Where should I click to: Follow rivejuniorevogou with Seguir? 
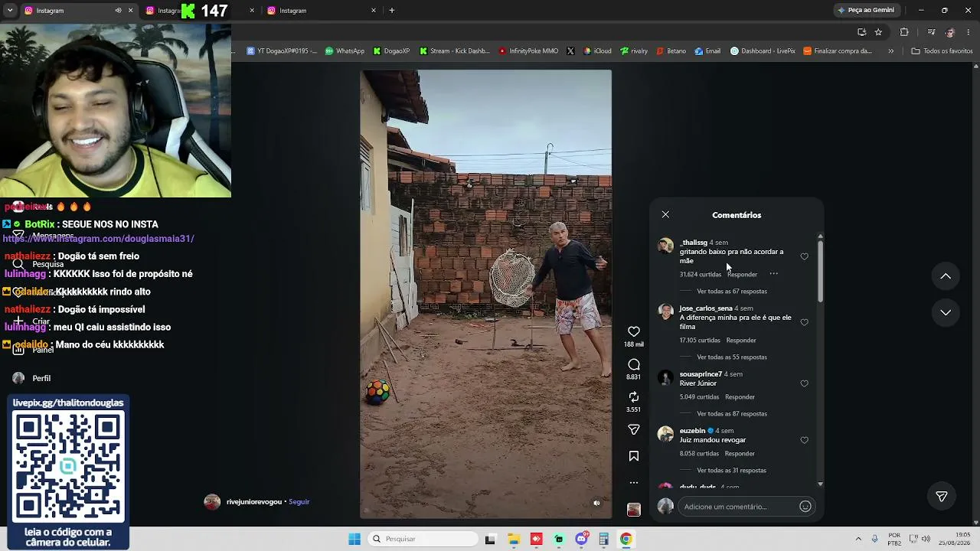pyautogui.click(x=299, y=502)
